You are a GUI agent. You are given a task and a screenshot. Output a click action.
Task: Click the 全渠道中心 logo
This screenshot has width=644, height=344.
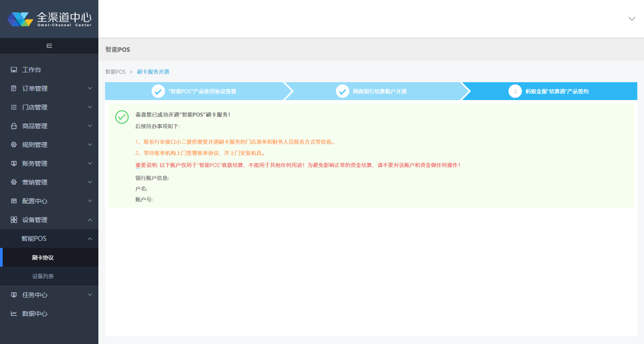tap(49, 19)
